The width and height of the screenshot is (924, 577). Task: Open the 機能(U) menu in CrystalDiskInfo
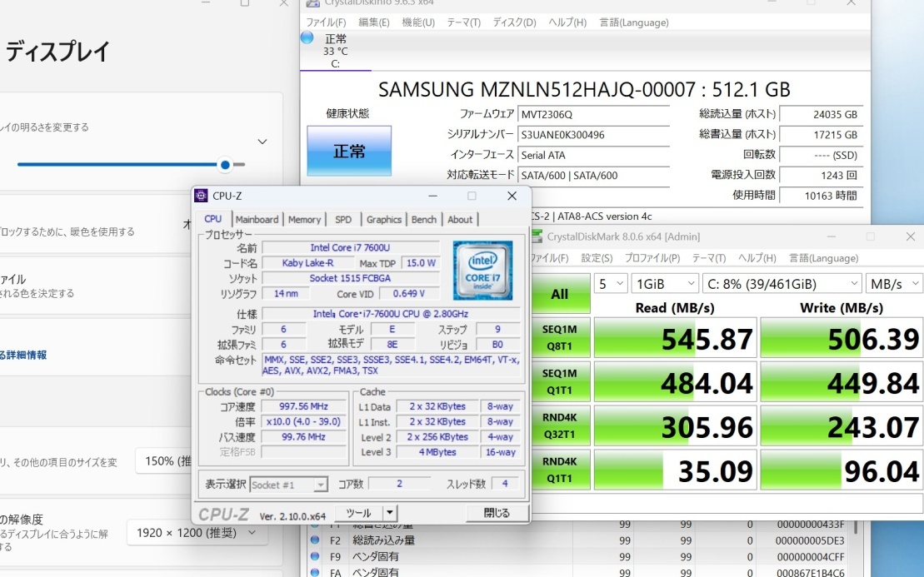pos(418,22)
